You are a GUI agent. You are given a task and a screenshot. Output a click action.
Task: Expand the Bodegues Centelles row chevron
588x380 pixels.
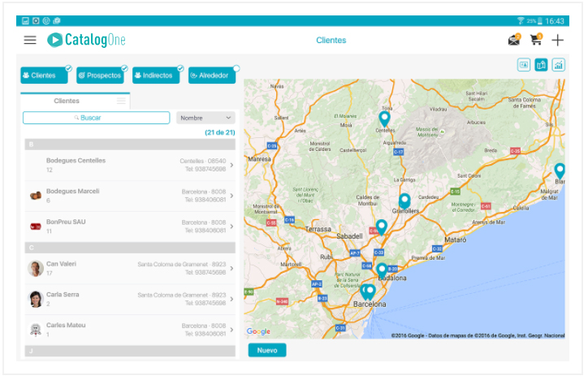[231, 165]
